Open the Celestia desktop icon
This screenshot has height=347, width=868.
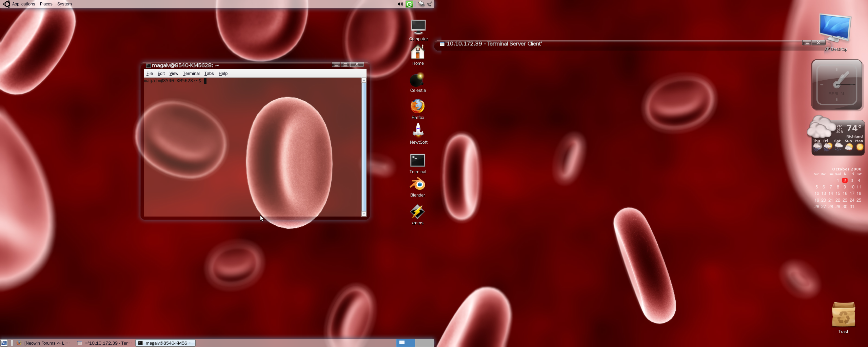pyautogui.click(x=417, y=81)
